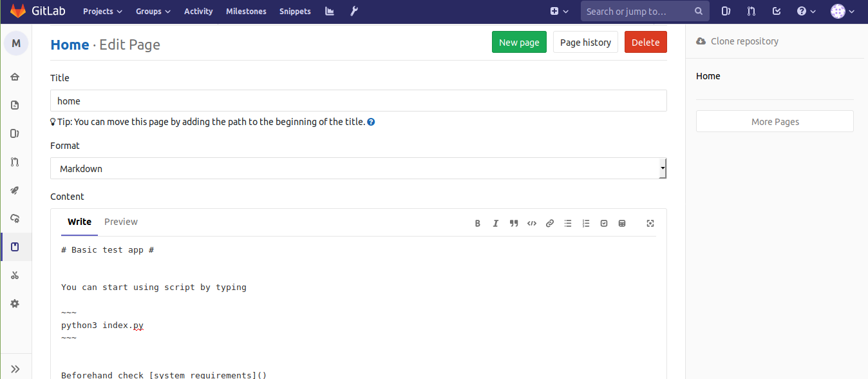Click the More Pages button
This screenshot has height=379, width=868.
[775, 121]
